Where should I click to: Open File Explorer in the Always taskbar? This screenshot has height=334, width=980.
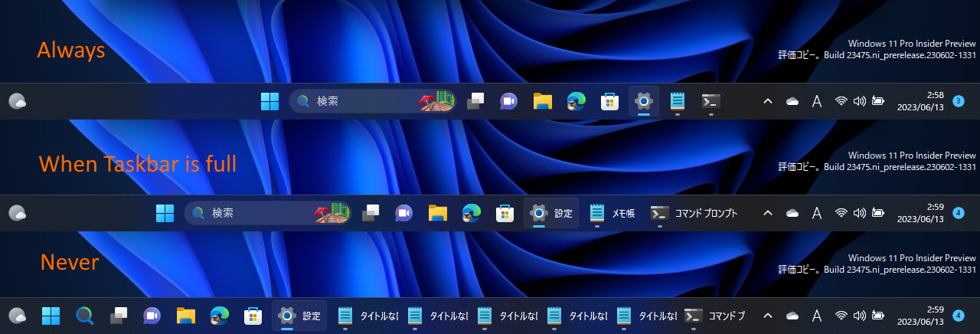coord(543,101)
